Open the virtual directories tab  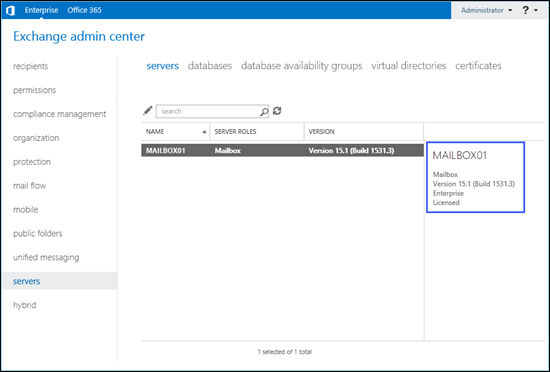tap(409, 66)
